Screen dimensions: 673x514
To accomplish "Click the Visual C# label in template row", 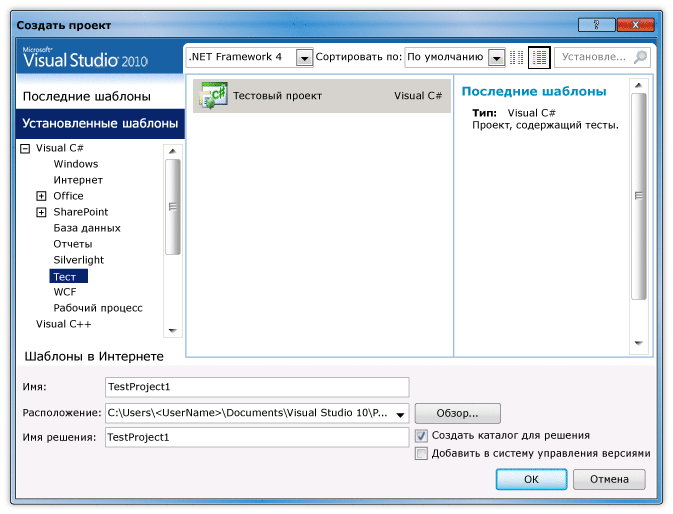I will click(x=418, y=96).
